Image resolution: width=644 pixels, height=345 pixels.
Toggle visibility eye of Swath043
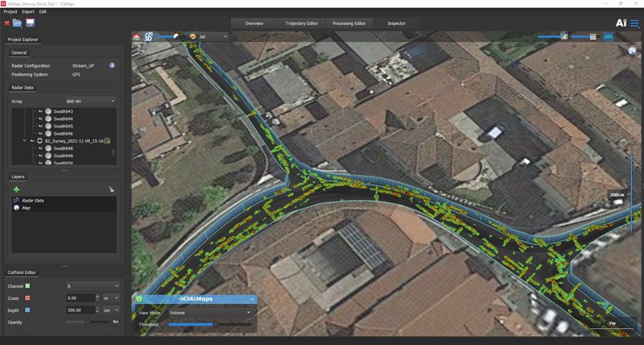click(x=40, y=111)
